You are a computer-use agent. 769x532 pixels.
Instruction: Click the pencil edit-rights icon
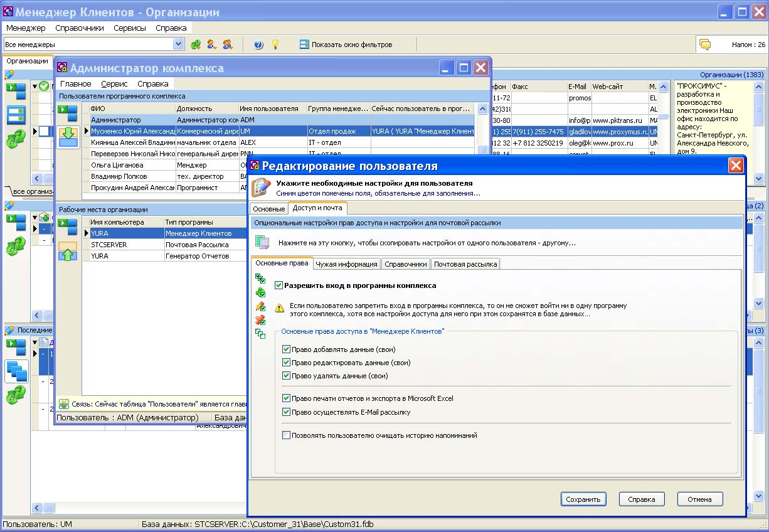tap(260, 306)
